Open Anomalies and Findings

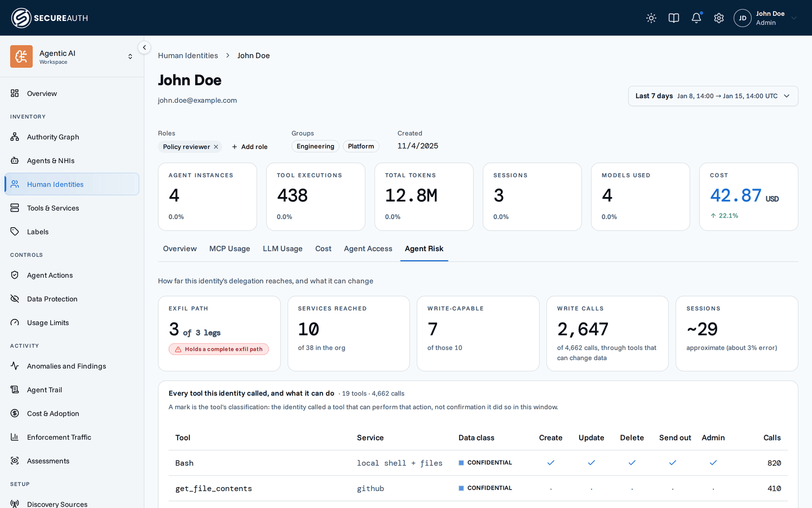72,366
